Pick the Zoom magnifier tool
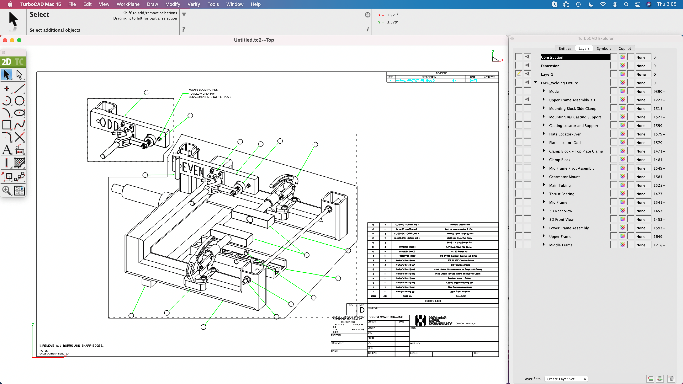Screen dimensions: 683x384 coord(7,190)
